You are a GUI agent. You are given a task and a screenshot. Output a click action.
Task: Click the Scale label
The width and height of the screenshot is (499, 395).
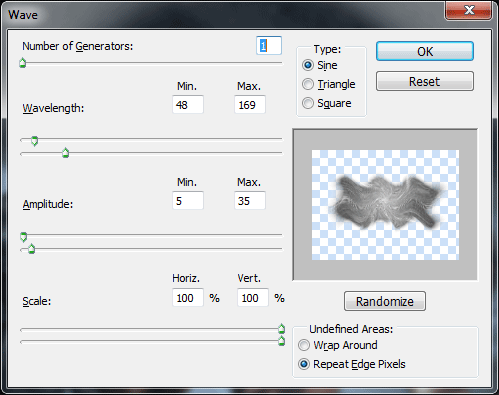[37, 301]
